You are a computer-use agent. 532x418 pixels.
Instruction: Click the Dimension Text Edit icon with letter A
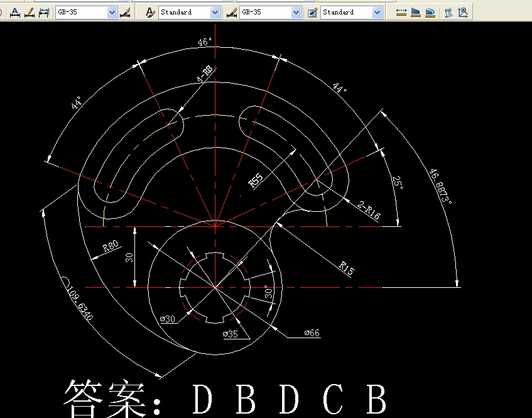click(14, 13)
